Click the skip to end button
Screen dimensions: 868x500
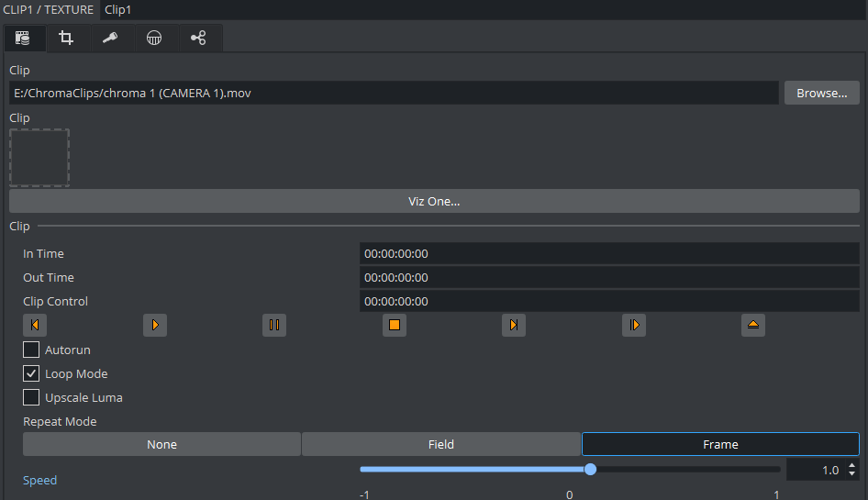pyautogui.click(x=514, y=325)
